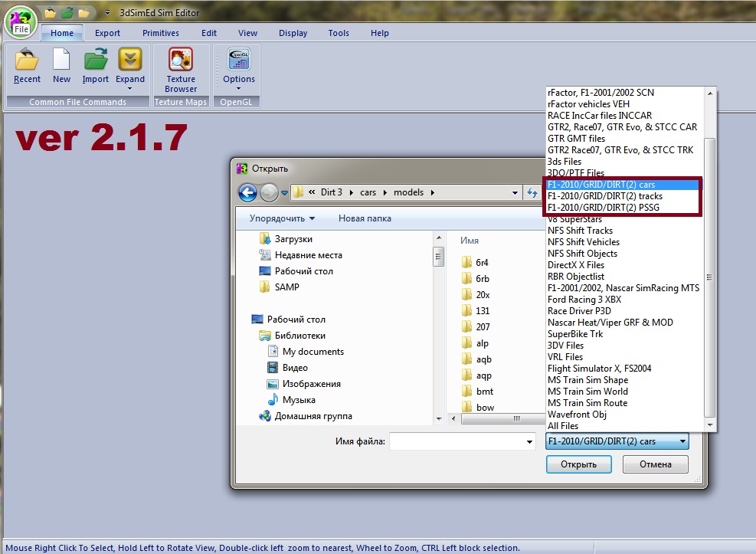Open the Texture Browser
This screenshot has width=756, height=554.
click(x=181, y=70)
